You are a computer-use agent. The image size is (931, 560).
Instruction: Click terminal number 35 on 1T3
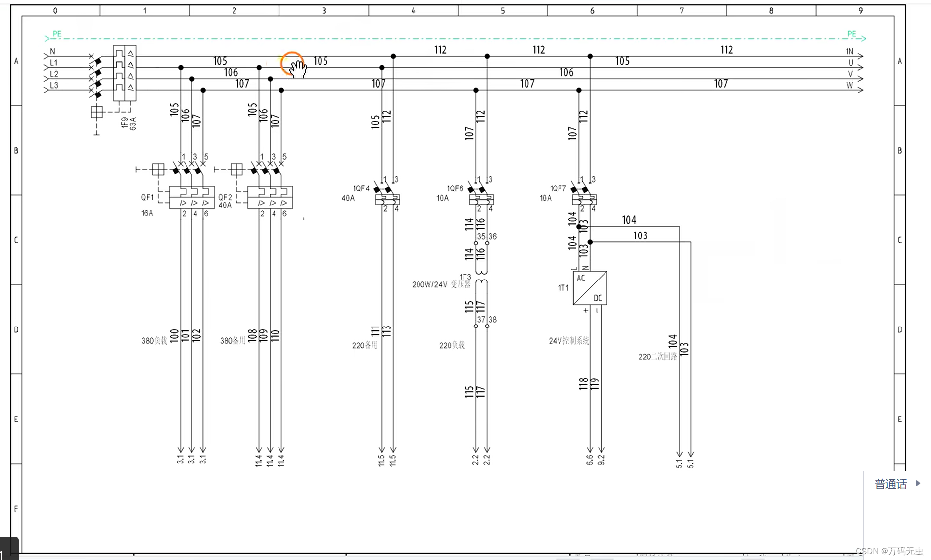pyautogui.click(x=481, y=237)
